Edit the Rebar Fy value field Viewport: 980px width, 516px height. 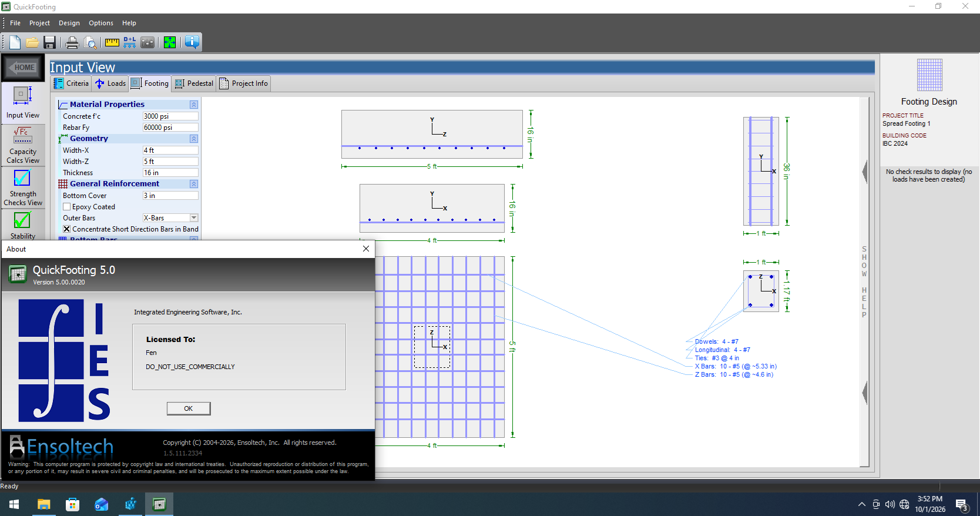click(x=170, y=128)
